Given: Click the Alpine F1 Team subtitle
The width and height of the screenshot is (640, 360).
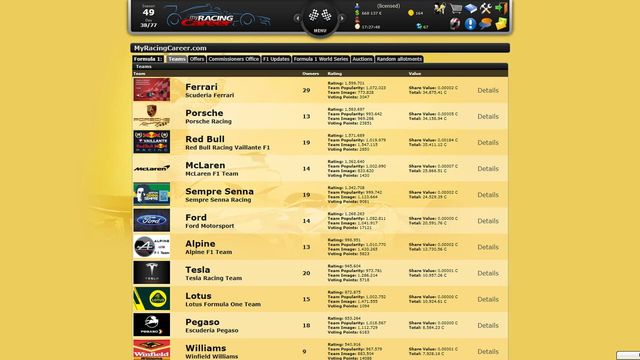Looking at the screenshot, I should click(x=209, y=252).
